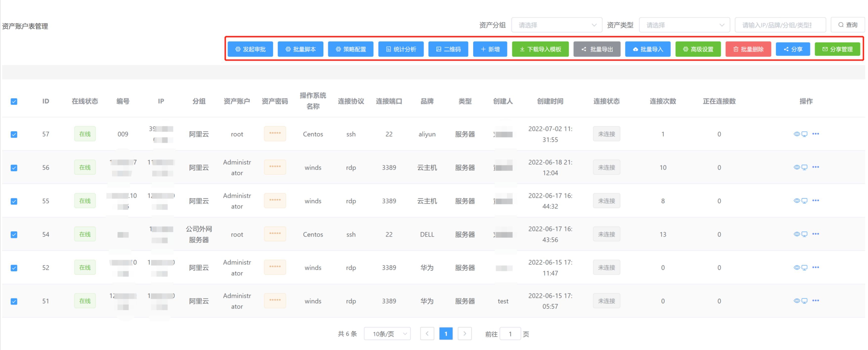Viewport: 868px width, 350px height.
Task: Click the 在线 status tag row 55
Action: 85,201
